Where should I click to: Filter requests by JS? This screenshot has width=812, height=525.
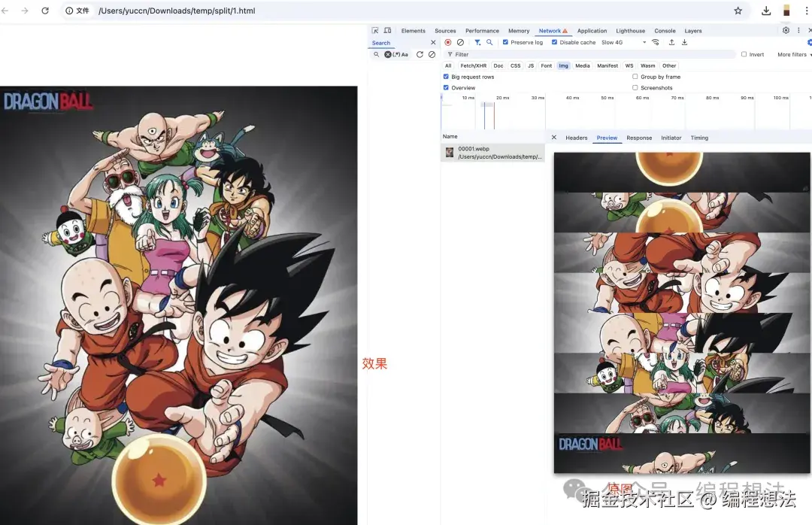531,66
